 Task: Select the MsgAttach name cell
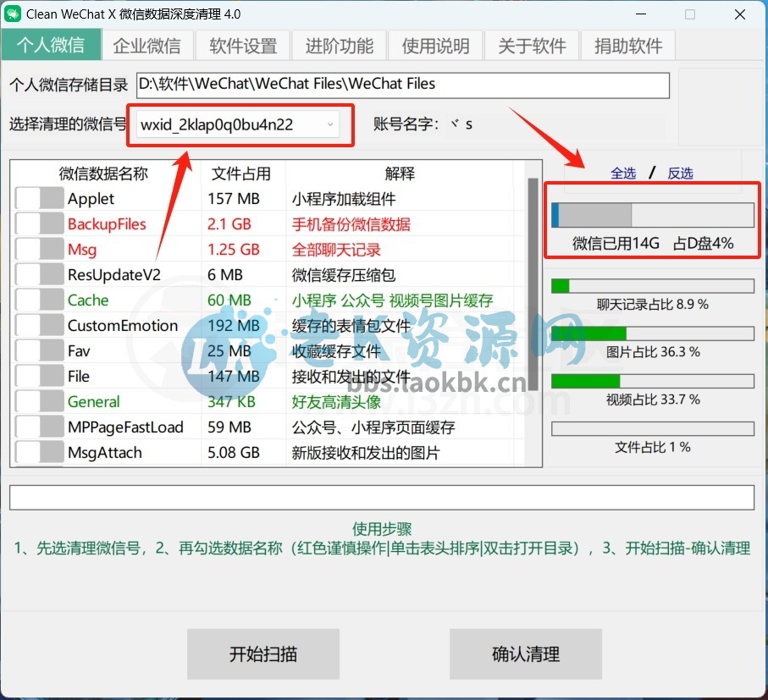(105, 452)
